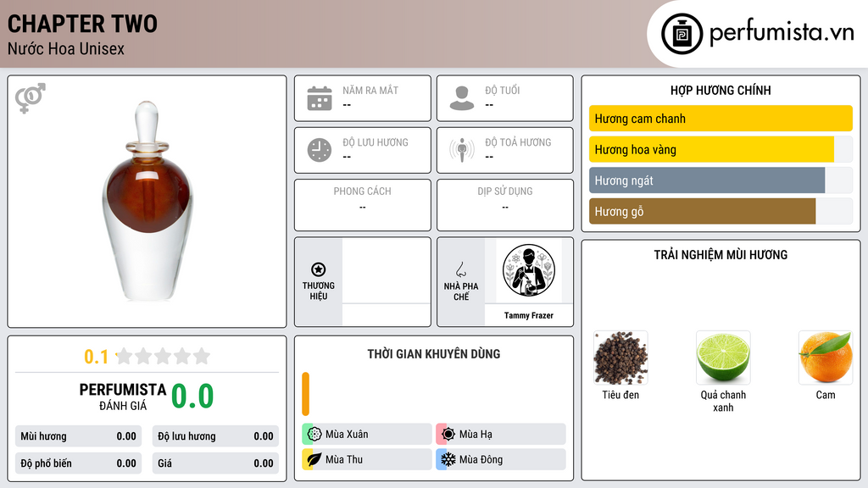The width and height of the screenshot is (868, 488).
Task: Click the Hương cam chanh accord bar
Action: coord(721,119)
